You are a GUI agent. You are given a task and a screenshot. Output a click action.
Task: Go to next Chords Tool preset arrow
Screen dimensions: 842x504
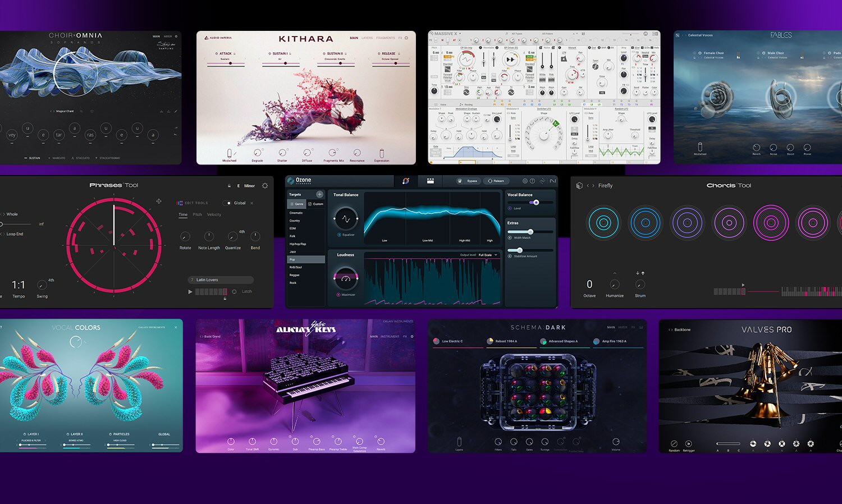[593, 186]
